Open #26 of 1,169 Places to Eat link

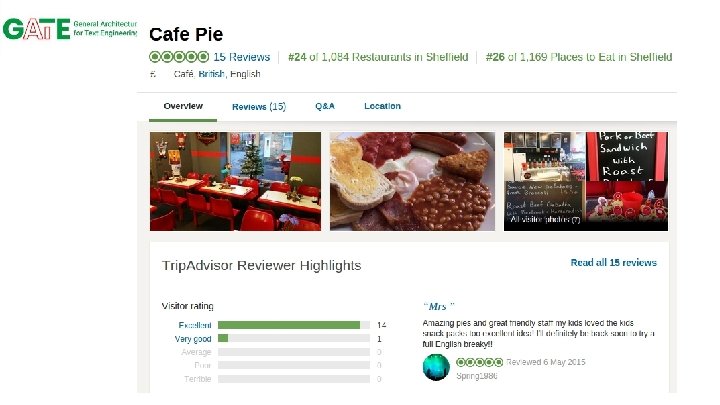click(579, 57)
